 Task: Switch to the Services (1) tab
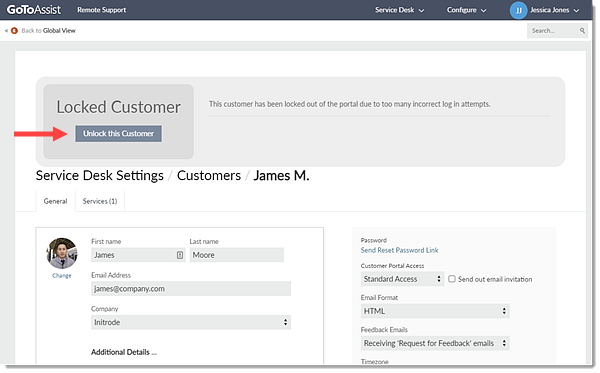(100, 201)
